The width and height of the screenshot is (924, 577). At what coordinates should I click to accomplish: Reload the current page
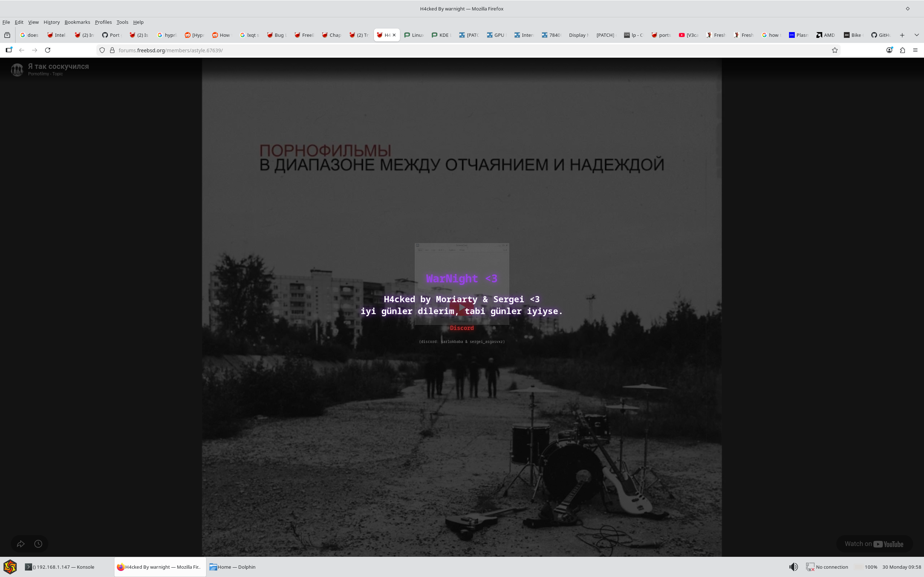48,50
